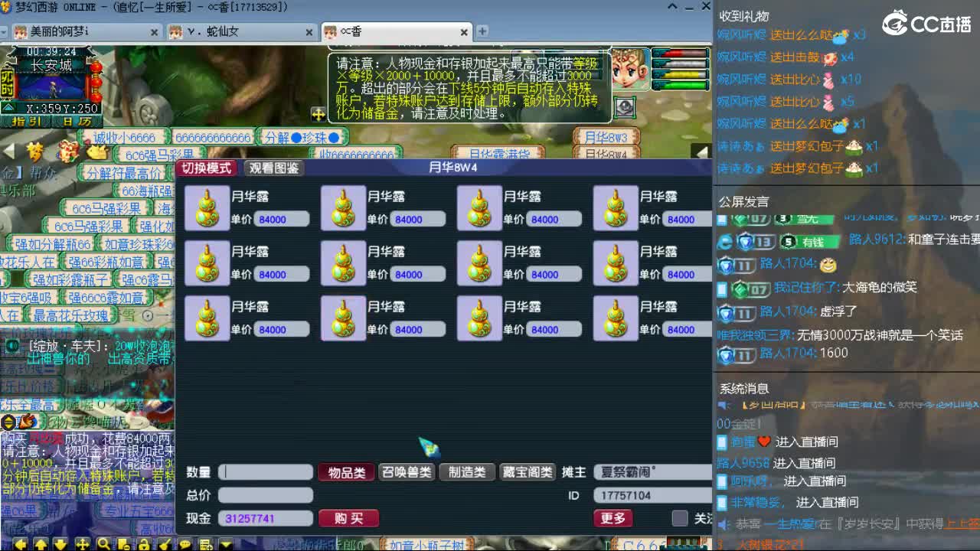Click the 观看图鉴 view catalog button
Screen dimensions: 980x551
(x=274, y=168)
